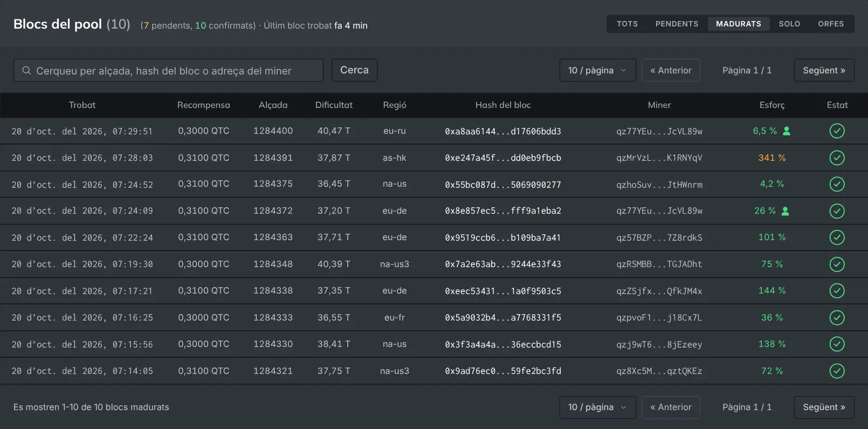This screenshot has width=868, height=429.
Task: Click confirmed checkmark for block 1284391
Action: 837,158
